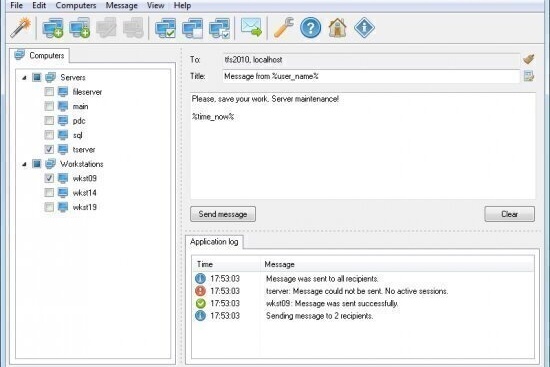Viewport: 550px width, 367px height.
Task: Open the Message menu
Action: 121,6
